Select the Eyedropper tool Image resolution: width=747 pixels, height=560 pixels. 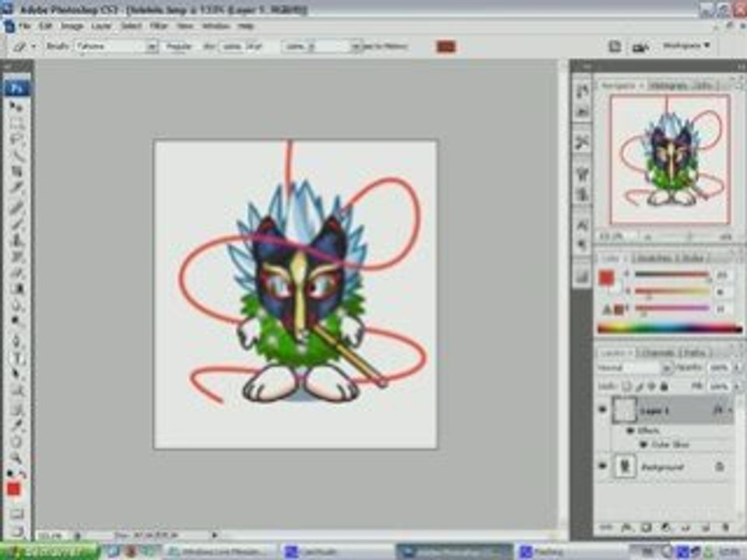pyautogui.click(x=16, y=425)
